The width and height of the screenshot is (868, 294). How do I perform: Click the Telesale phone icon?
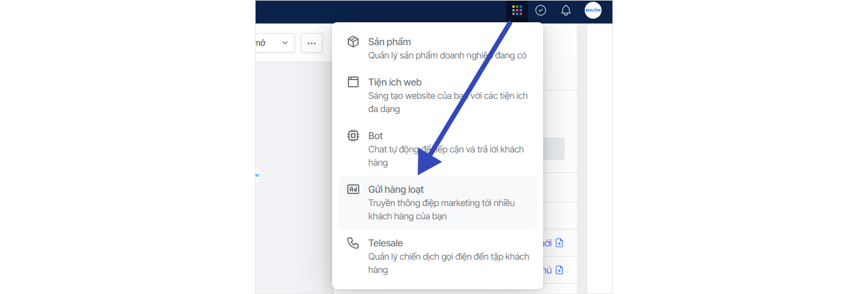pos(353,243)
